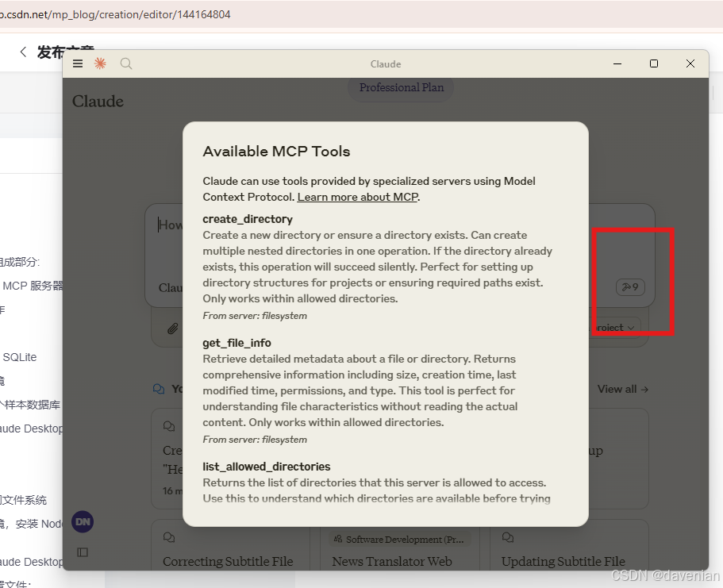Screen dimensions: 723x588
Task: Open the DN user avatar menu
Action: click(83, 521)
